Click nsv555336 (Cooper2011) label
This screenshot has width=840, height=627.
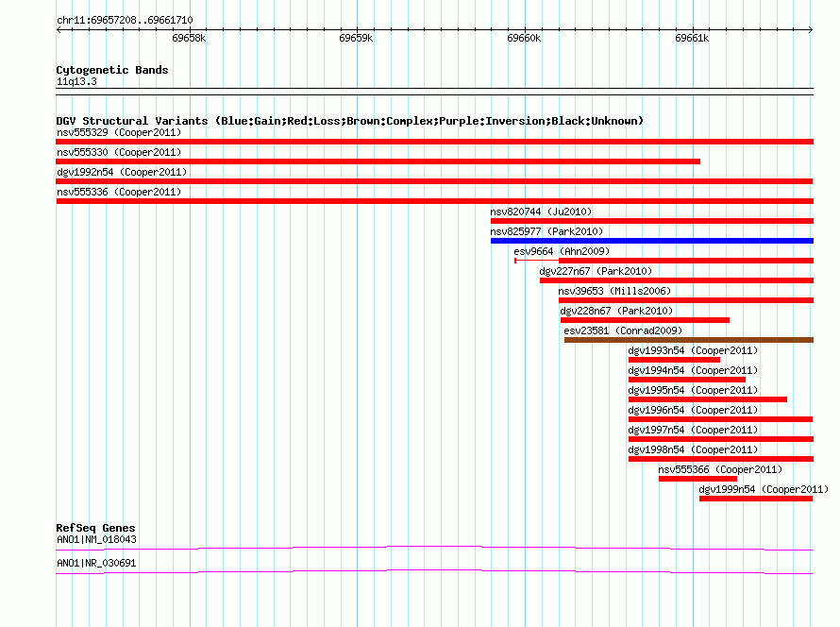119,192
